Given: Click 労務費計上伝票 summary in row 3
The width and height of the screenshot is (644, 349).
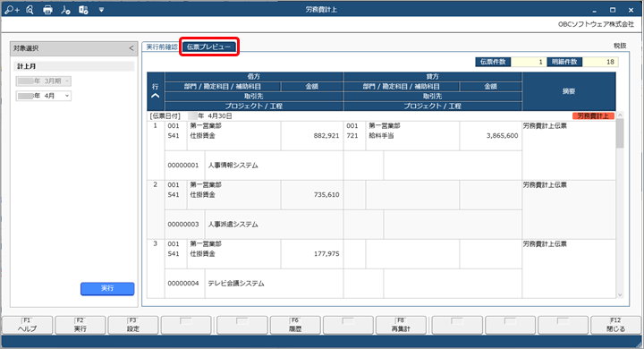Looking at the screenshot, I should 545,244.
